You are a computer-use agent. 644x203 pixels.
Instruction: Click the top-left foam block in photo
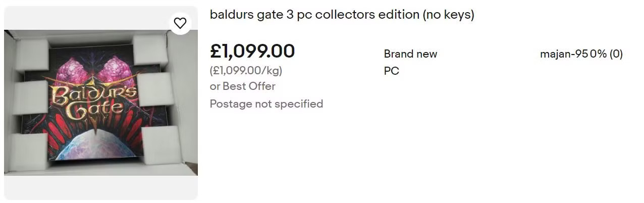(32, 54)
